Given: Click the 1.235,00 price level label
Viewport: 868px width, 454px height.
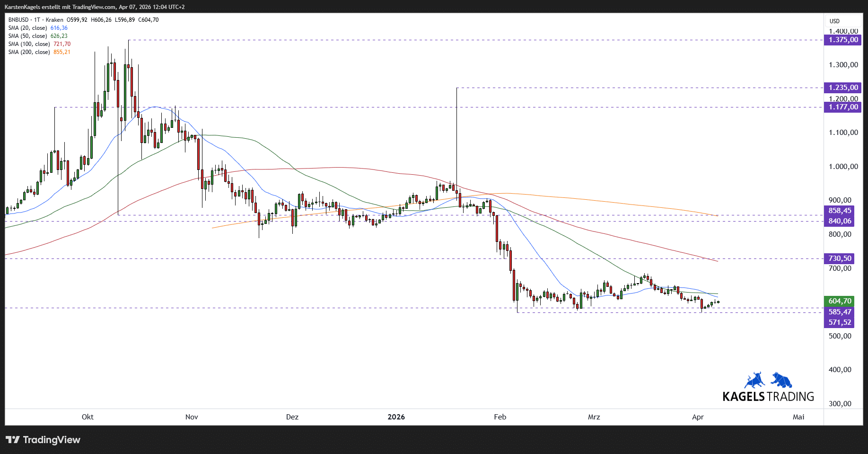Looking at the screenshot, I should pos(842,88).
